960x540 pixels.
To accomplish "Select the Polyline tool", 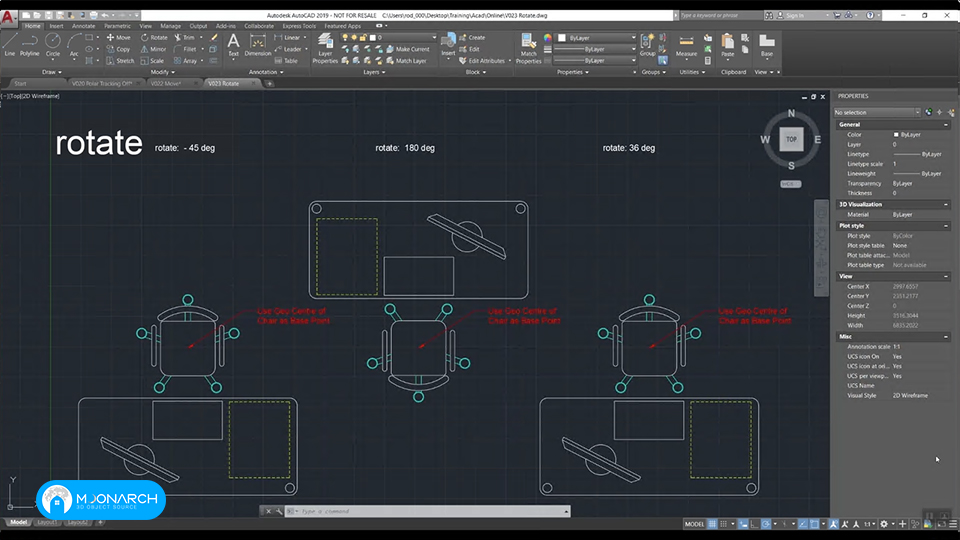I will coord(29,45).
